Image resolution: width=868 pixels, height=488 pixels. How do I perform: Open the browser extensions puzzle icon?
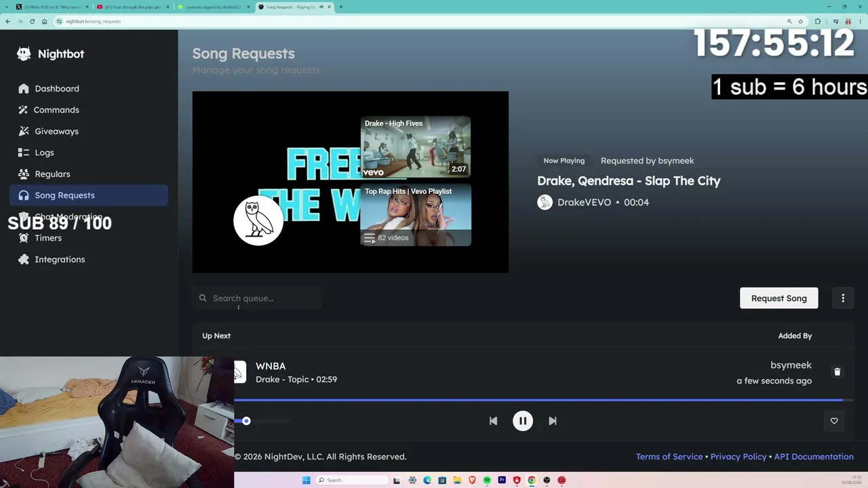tap(817, 21)
